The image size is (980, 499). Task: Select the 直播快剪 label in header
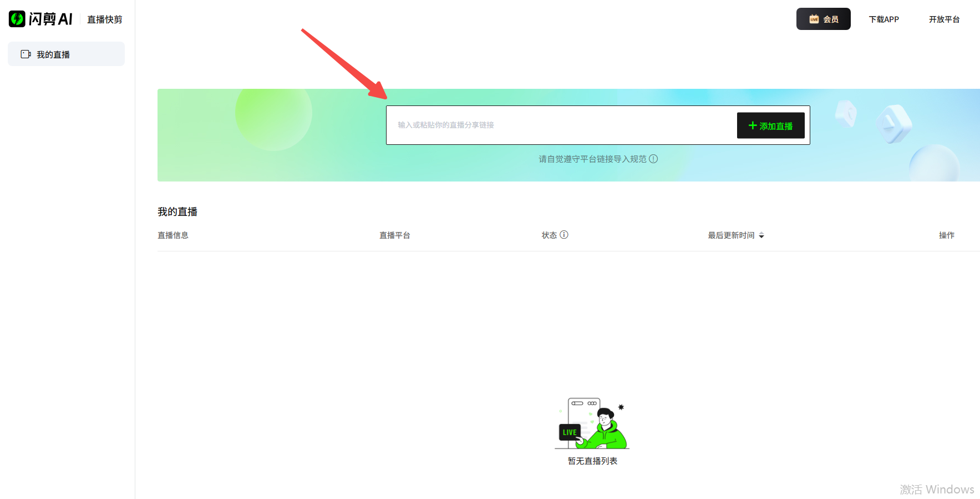tap(104, 19)
